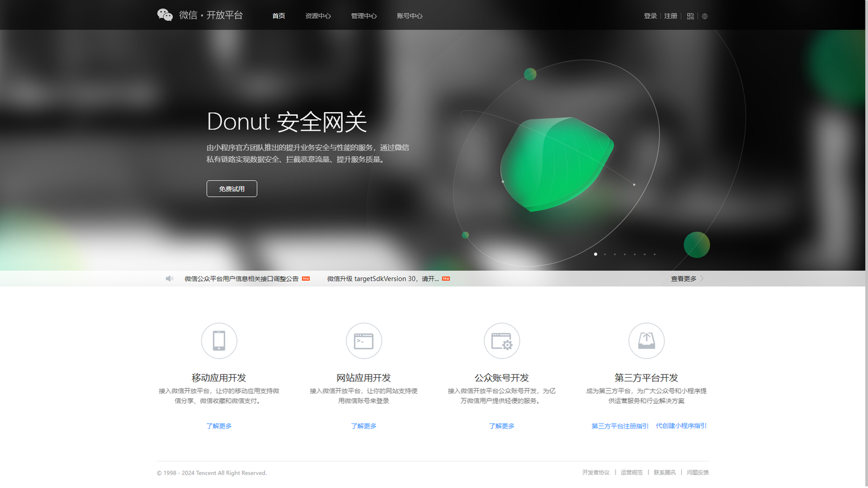This screenshot has width=868, height=488.
Task: Click the 注册 link in header
Action: point(670,16)
